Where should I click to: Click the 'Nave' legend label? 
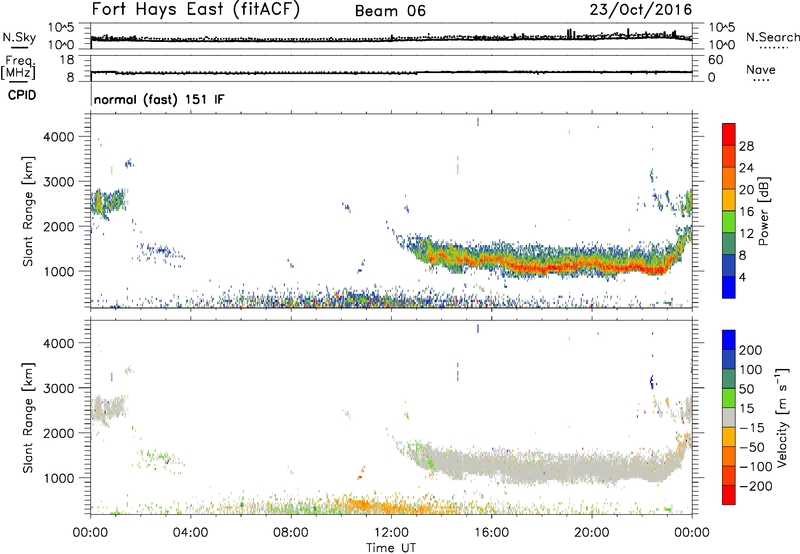click(x=761, y=70)
